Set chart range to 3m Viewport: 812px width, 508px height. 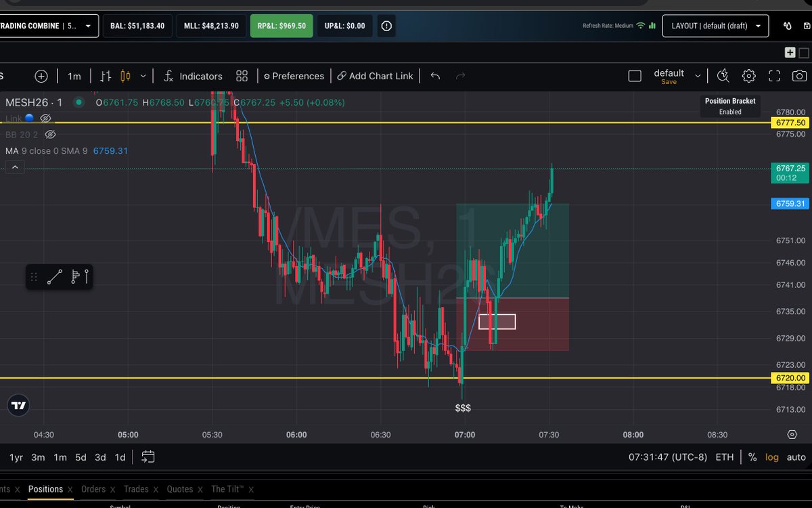pos(38,457)
